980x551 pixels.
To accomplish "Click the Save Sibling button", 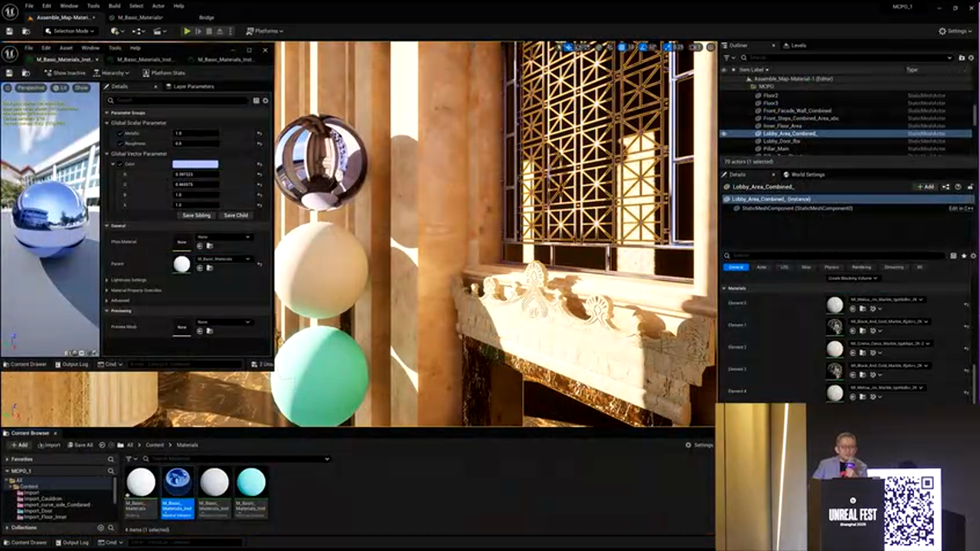I will 196,215.
